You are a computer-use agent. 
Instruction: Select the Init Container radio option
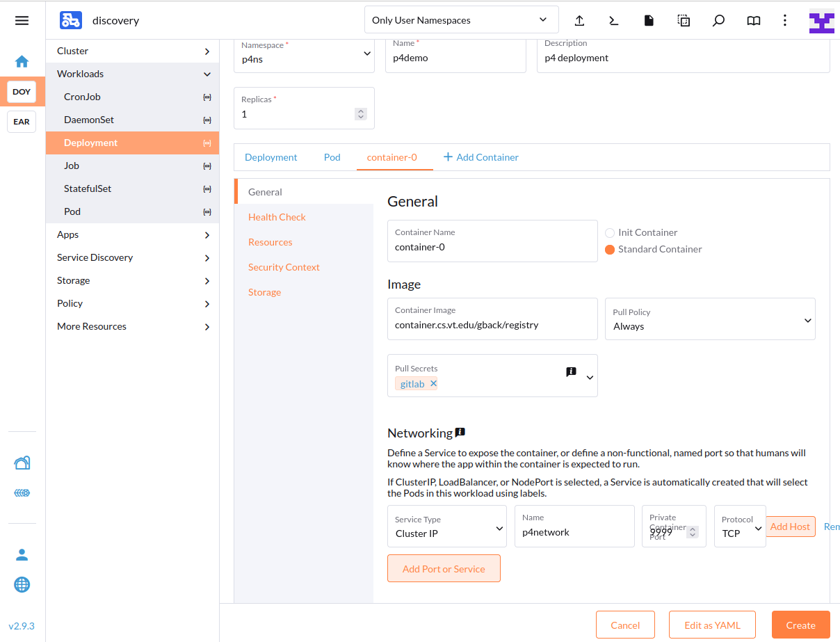[610, 233]
